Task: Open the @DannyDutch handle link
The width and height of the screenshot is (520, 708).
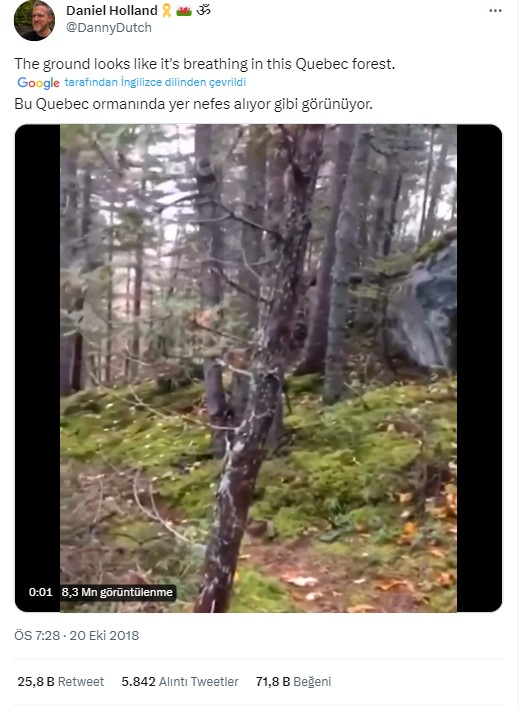Action: coord(109,28)
